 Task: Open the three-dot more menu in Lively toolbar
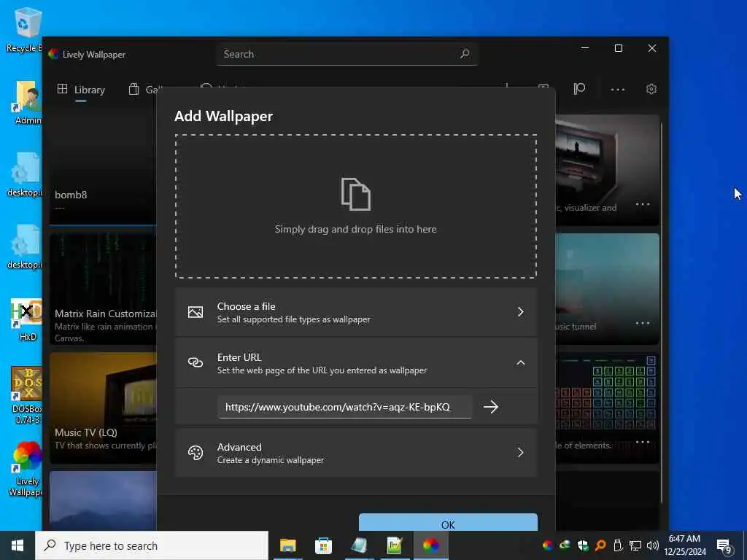coord(617,90)
